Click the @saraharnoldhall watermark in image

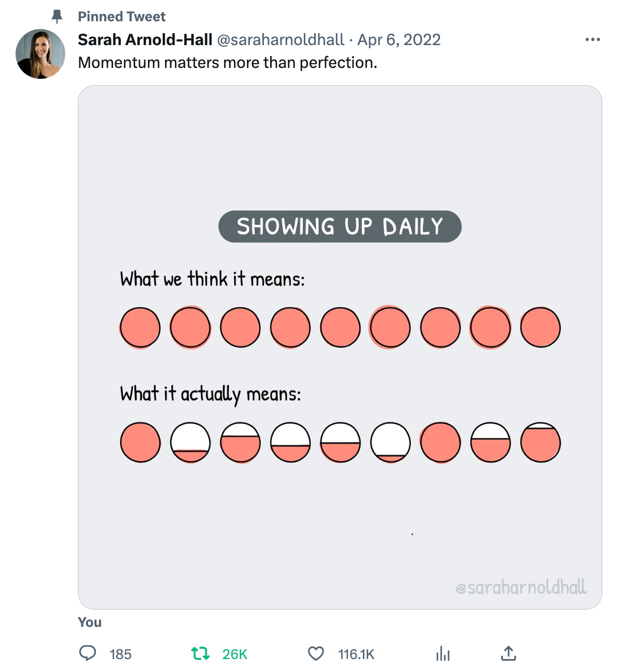tap(521, 587)
